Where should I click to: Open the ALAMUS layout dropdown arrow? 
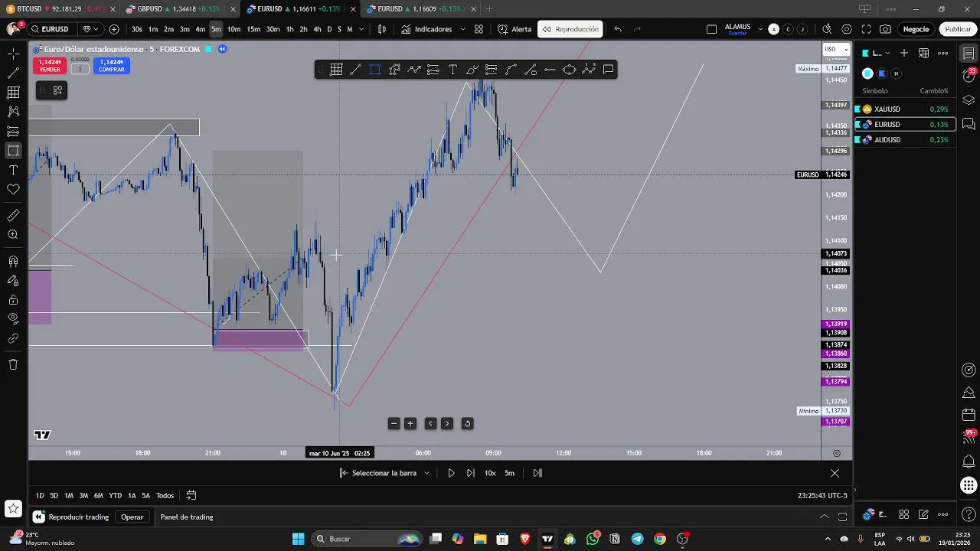pyautogui.click(x=760, y=29)
